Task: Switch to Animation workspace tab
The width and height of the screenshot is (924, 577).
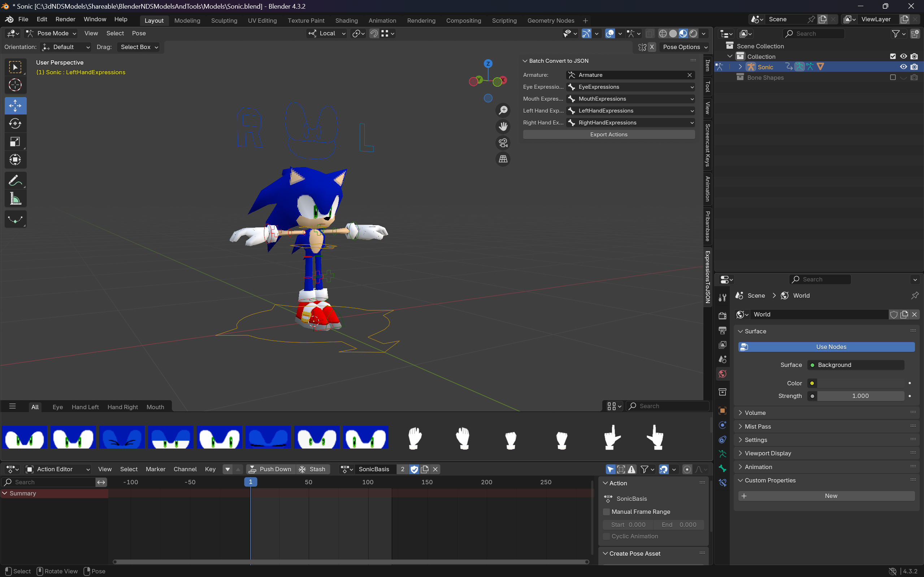Action: (x=382, y=21)
